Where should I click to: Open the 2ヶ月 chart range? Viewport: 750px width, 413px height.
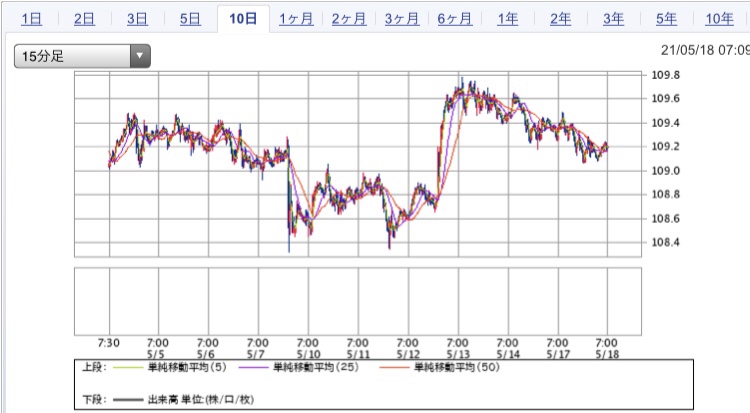pos(349,19)
